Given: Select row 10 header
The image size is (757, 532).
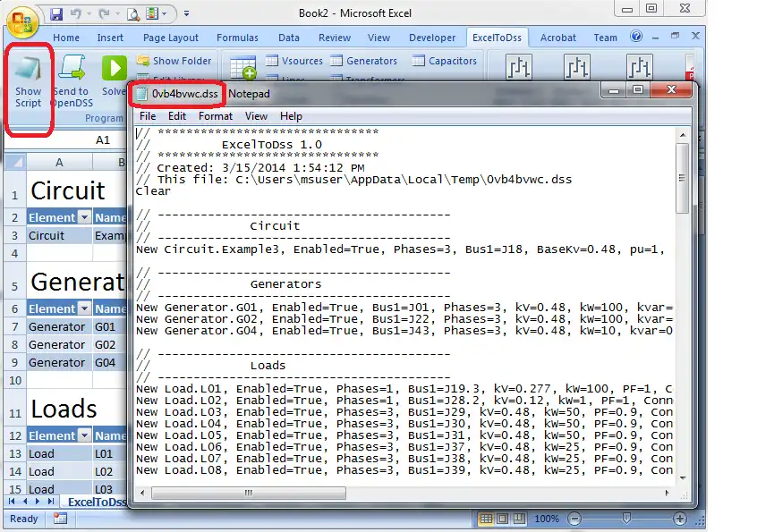Looking at the screenshot, I should [15, 380].
